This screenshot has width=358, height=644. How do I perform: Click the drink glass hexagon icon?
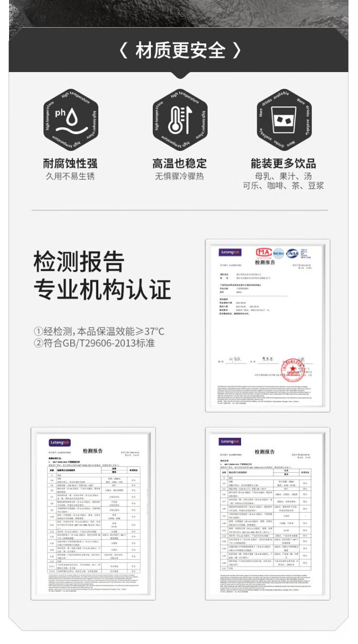pos(284,119)
